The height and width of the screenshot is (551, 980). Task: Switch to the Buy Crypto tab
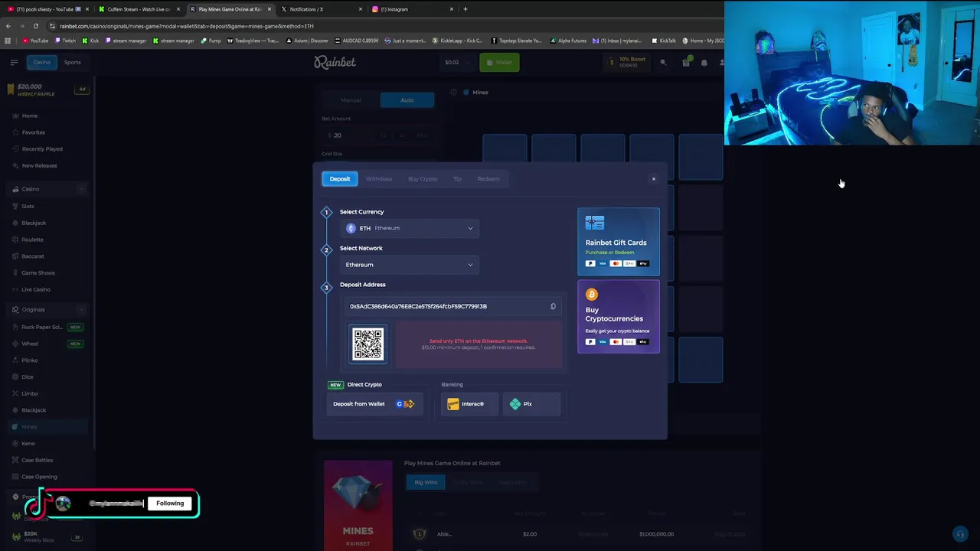pyautogui.click(x=423, y=179)
